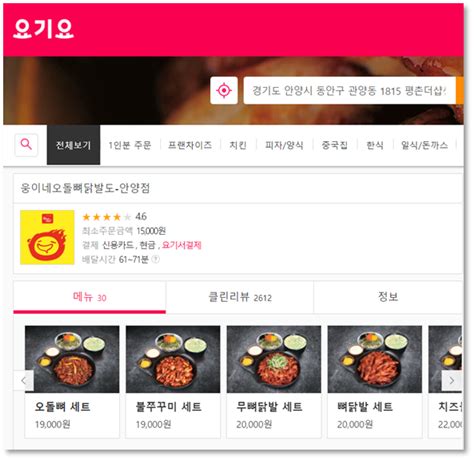Open the 피자/양식 category

point(284,145)
